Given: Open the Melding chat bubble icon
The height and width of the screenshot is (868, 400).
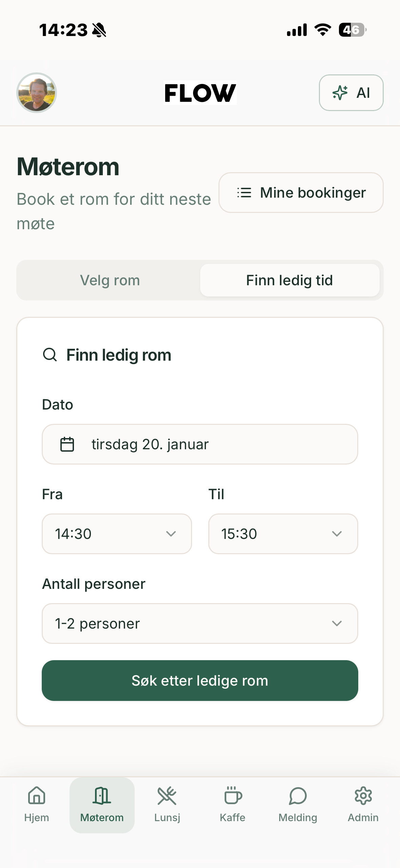Looking at the screenshot, I should click(x=298, y=796).
